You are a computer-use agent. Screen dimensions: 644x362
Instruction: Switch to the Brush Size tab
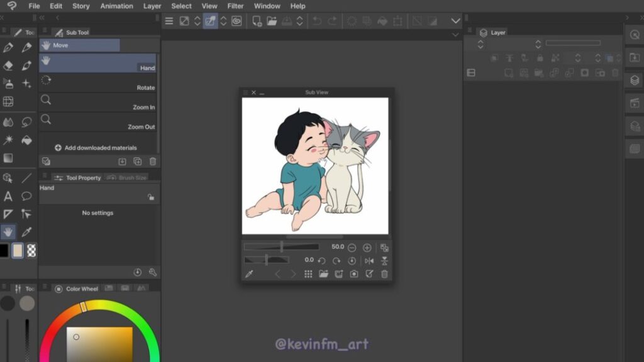tap(127, 178)
